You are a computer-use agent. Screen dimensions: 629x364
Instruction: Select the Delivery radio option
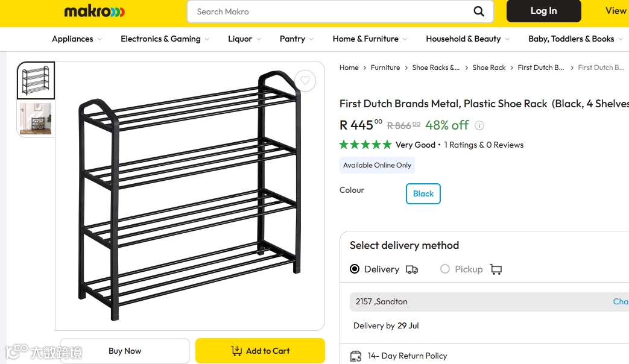click(x=355, y=269)
